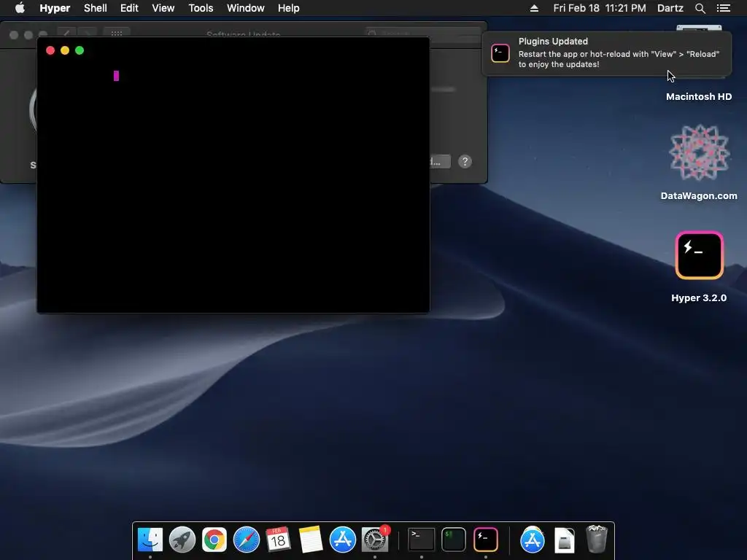Launch Safari from the dock
This screenshot has width=747, height=560.
247,540
